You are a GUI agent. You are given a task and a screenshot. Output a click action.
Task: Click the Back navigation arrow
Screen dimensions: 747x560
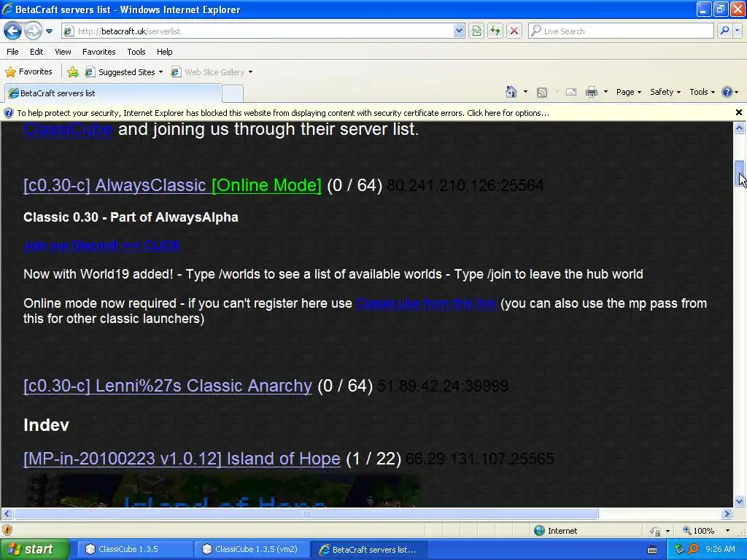(x=12, y=31)
